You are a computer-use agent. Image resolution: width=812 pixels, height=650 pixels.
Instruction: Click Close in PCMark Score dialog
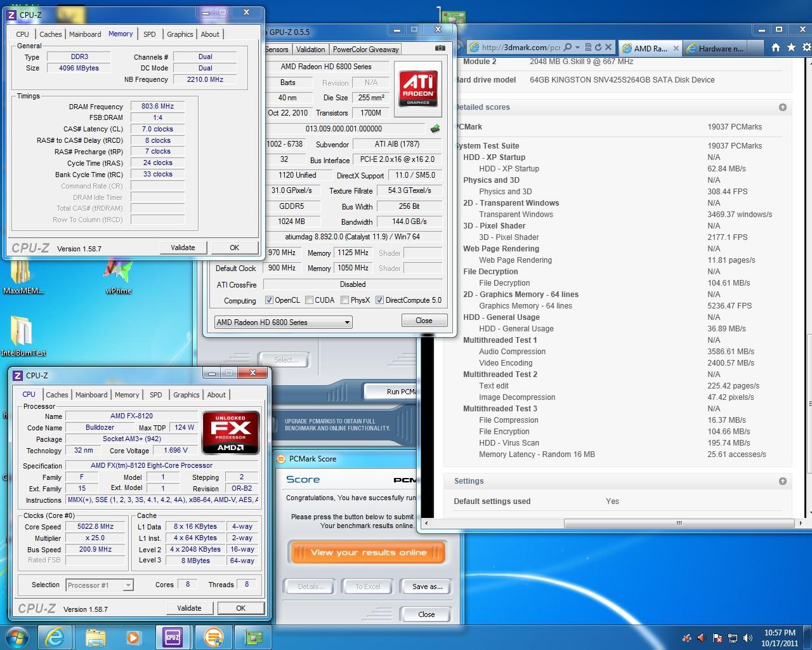426,614
